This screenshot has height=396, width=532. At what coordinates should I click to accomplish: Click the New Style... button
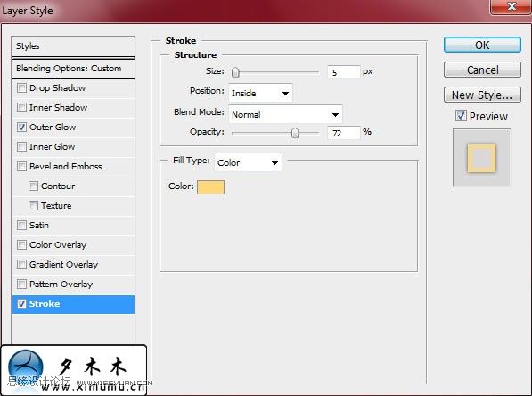coord(482,95)
